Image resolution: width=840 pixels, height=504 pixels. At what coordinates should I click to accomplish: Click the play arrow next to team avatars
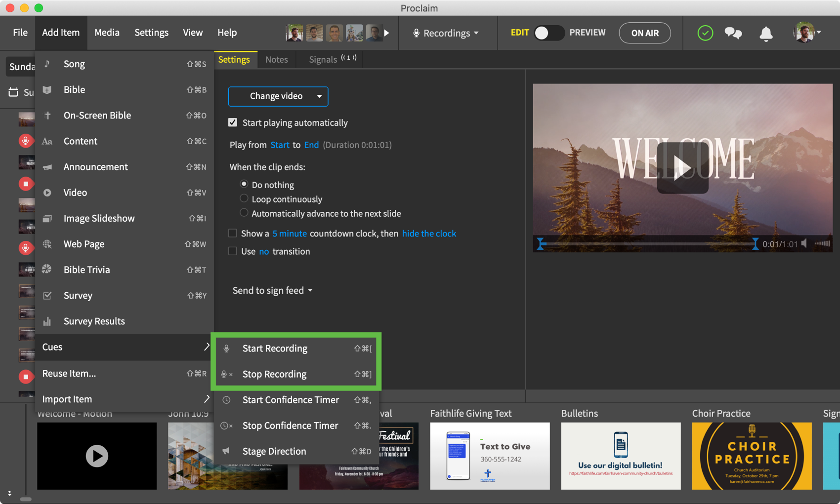point(387,33)
